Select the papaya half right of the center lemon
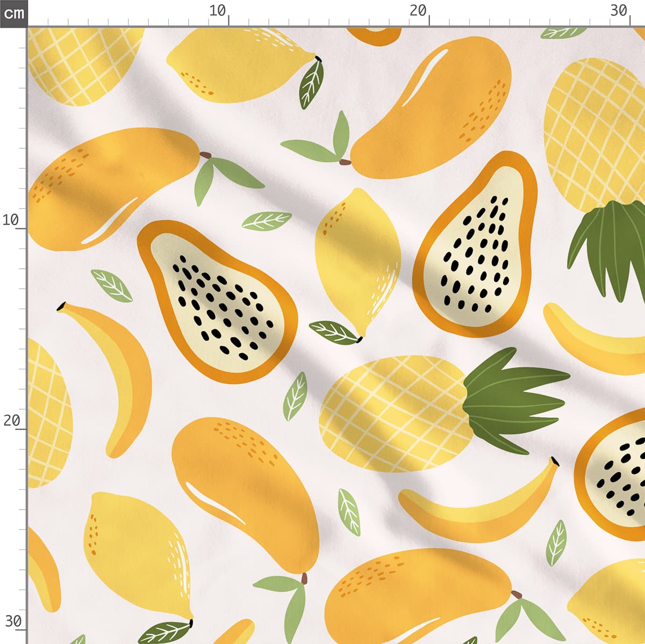 pos(476,247)
